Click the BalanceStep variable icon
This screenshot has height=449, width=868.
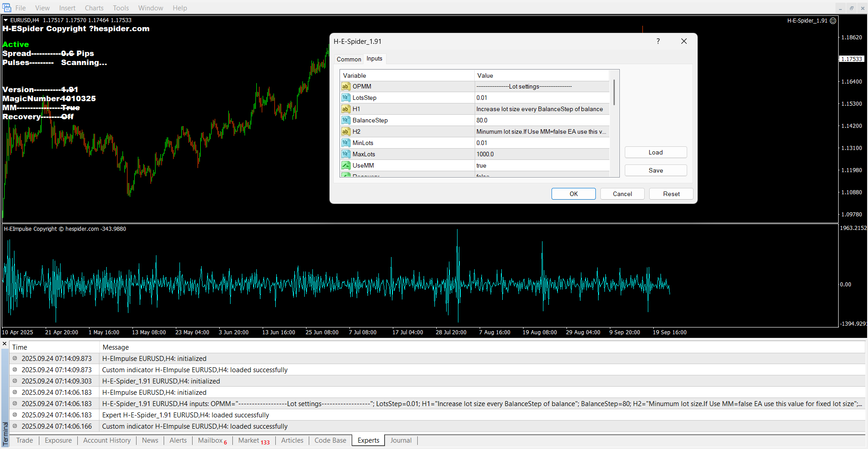346,120
